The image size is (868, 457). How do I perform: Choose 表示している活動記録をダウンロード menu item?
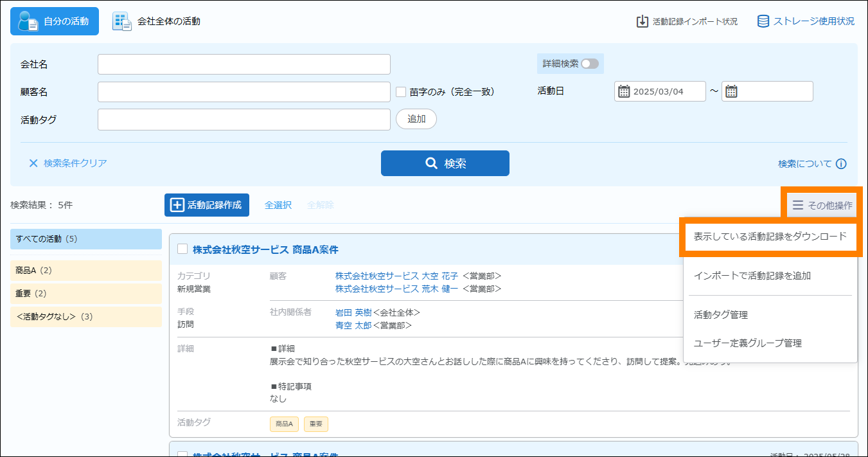click(x=770, y=237)
